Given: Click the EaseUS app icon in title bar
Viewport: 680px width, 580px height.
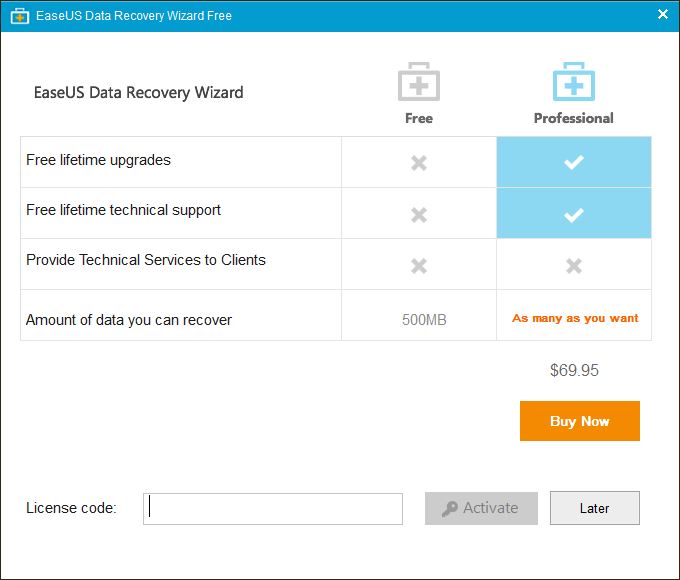Looking at the screenshot, I should point(20,16).
